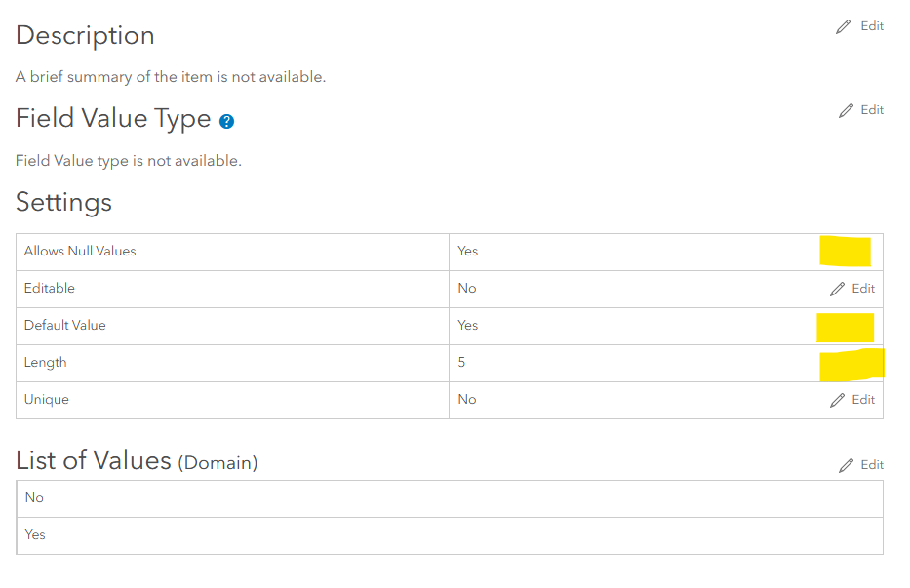Click the pencil icon beside List of Values
This screenshot has height=588, width=910.
point(844,464)
